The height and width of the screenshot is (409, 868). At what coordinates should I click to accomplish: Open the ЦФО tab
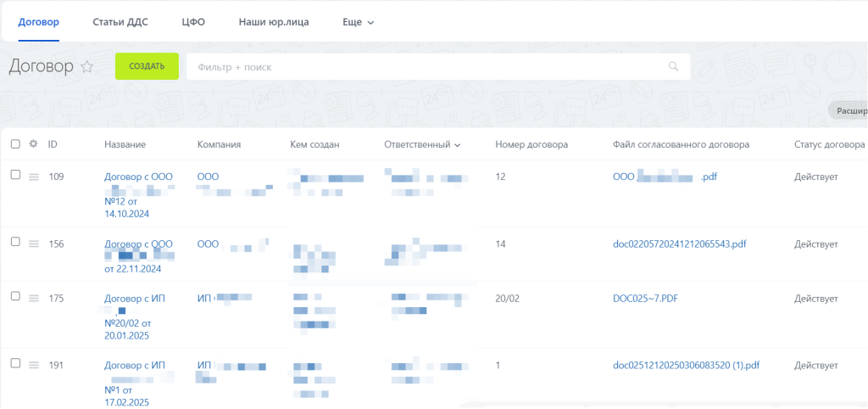tap(193, 22)
